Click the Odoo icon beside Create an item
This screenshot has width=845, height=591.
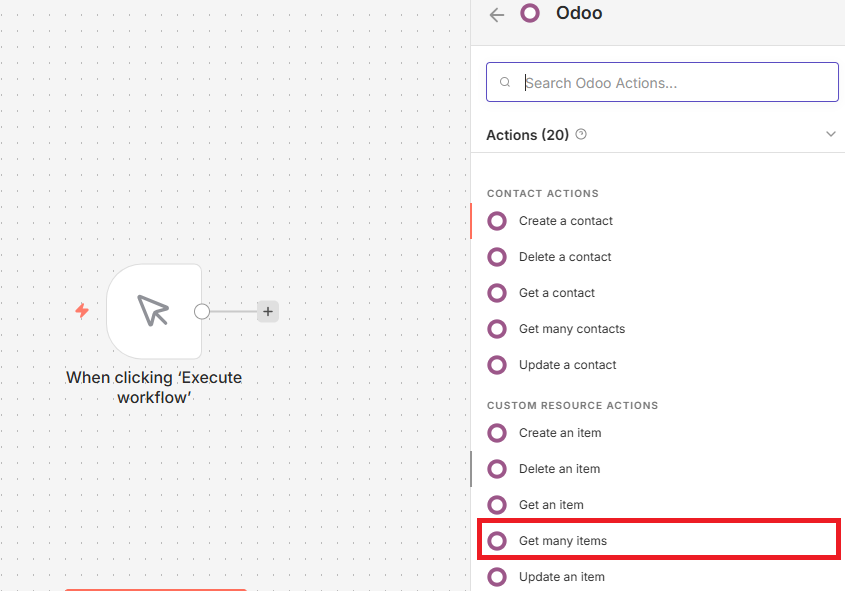[497, 433]
